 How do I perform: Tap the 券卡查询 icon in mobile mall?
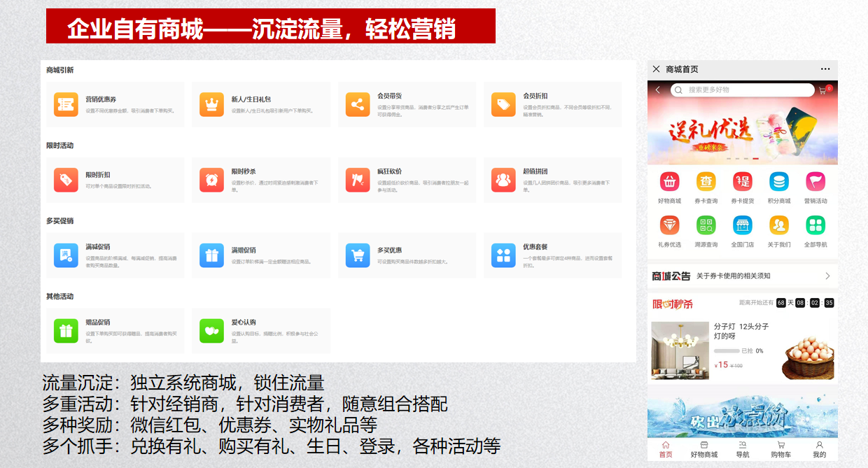[x=706, y=182]
